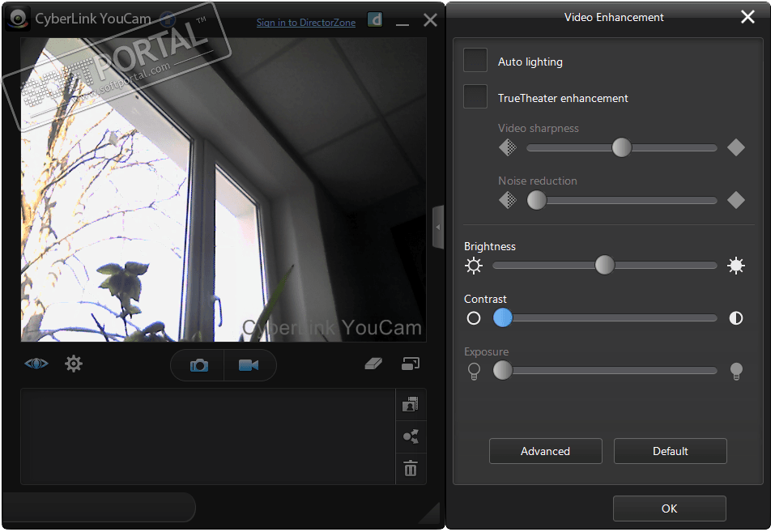Open the eye effects icon below preview
Viewport: 775px width, 532px height.
pyautogui.click(x=36, y=364)
